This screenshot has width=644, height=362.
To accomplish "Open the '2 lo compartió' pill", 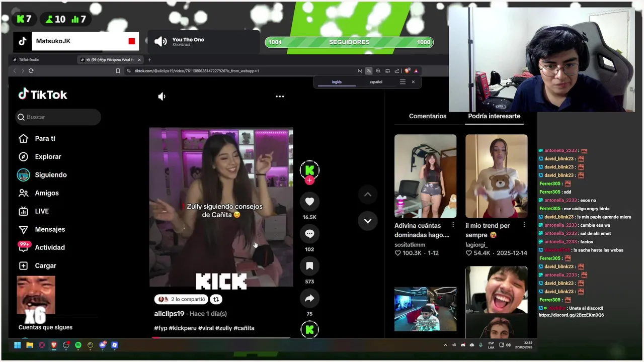I will pos(181,299).
